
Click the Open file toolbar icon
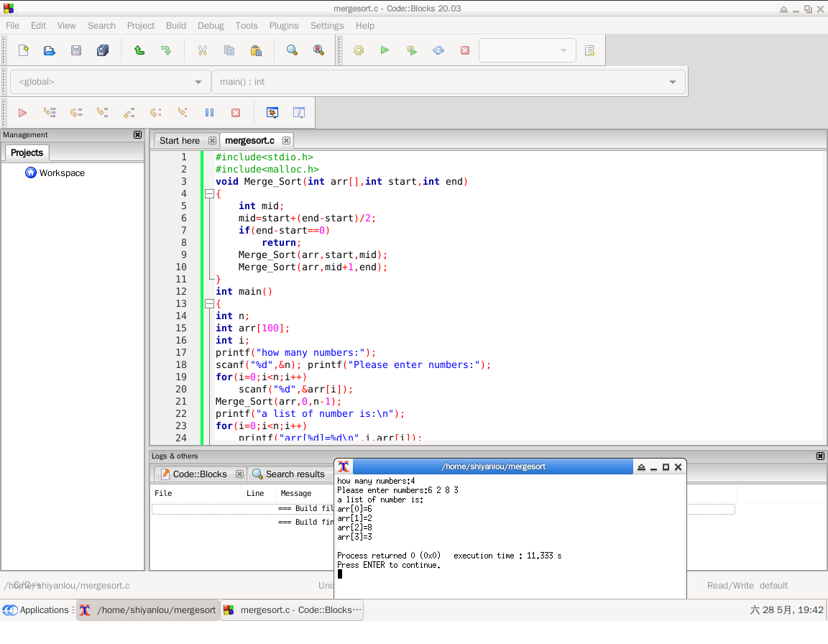(50, 50)
